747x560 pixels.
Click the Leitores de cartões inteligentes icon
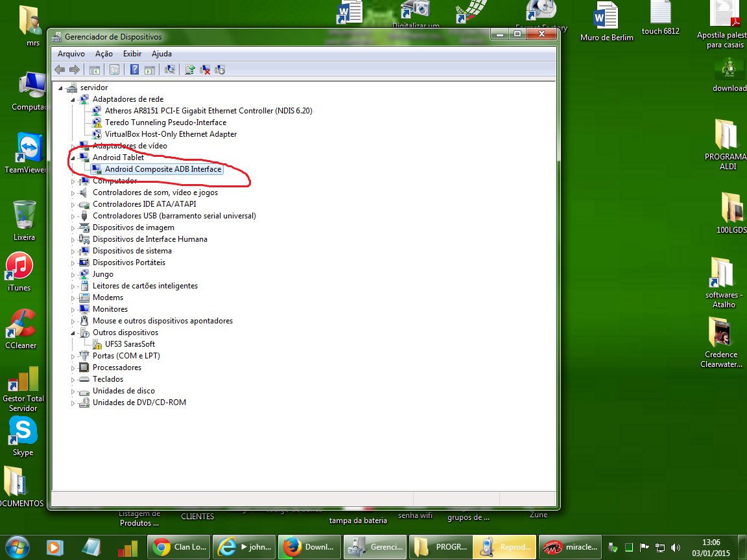click(x=84, y=286)
